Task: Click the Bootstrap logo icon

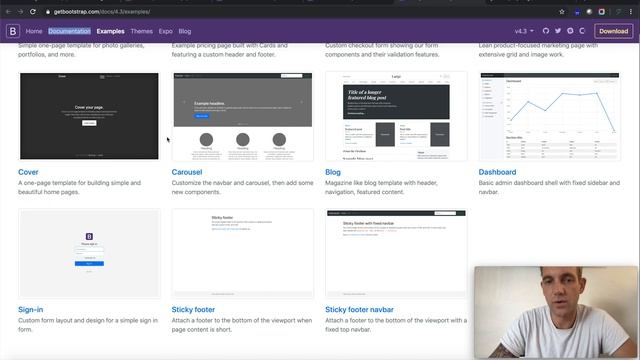Action: click(13, 31)
